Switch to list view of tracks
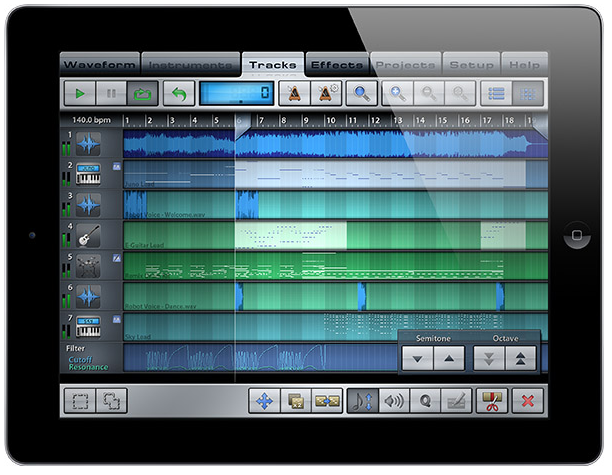 [x=496, y=93]
